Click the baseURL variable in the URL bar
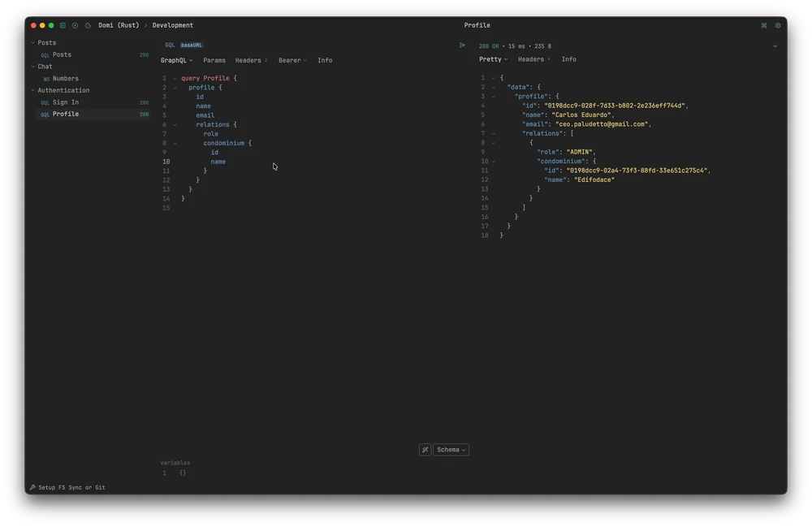Screen dimensions: 812x527 click(x=192, y=45)
